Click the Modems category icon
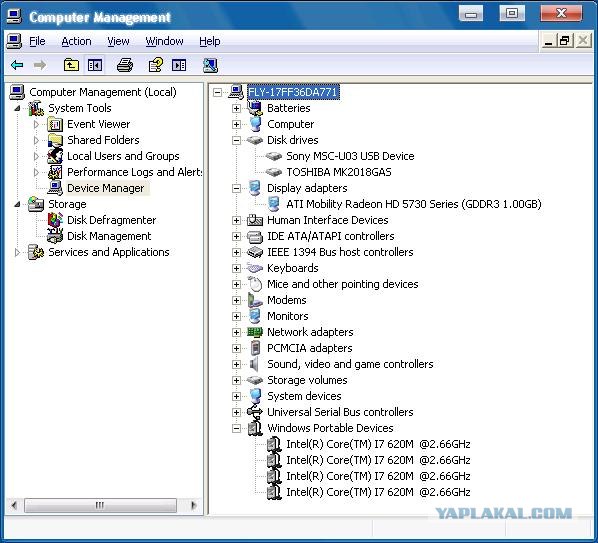 255,300
